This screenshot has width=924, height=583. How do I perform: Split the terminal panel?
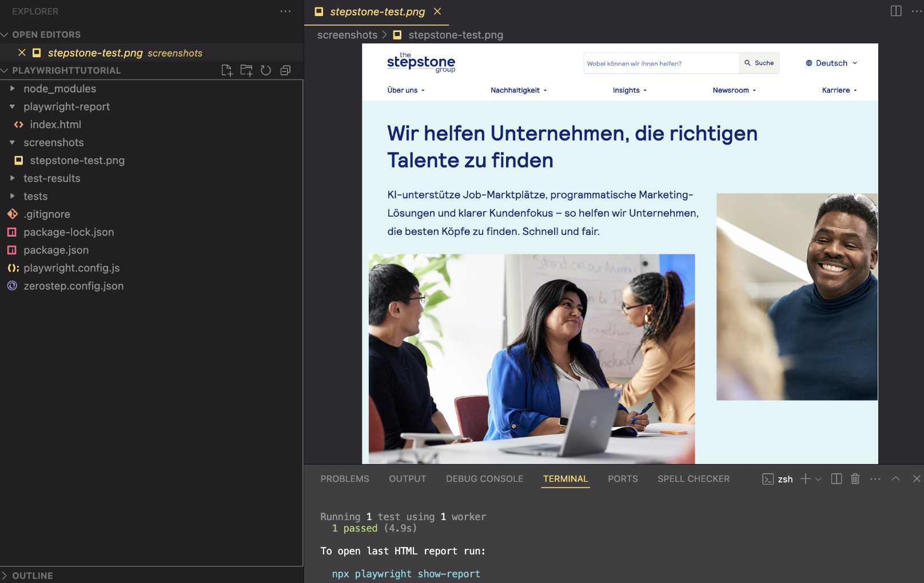tap(836, 479)
